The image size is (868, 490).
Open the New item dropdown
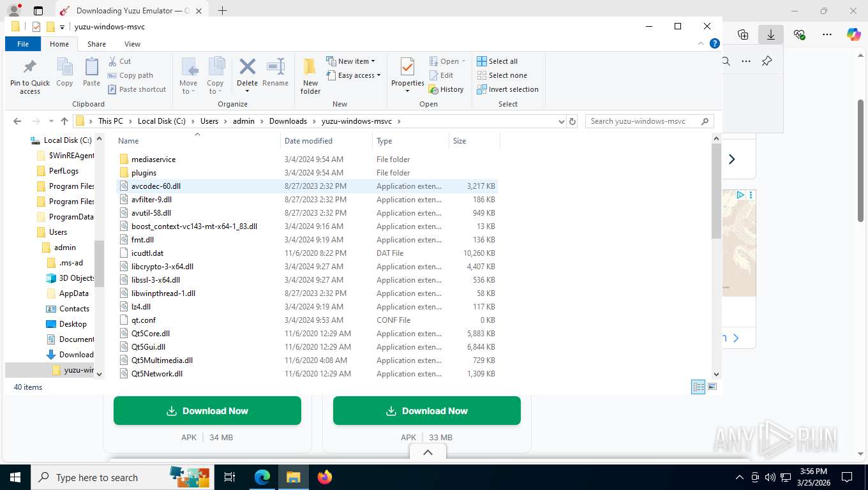(x=350, y=61)
